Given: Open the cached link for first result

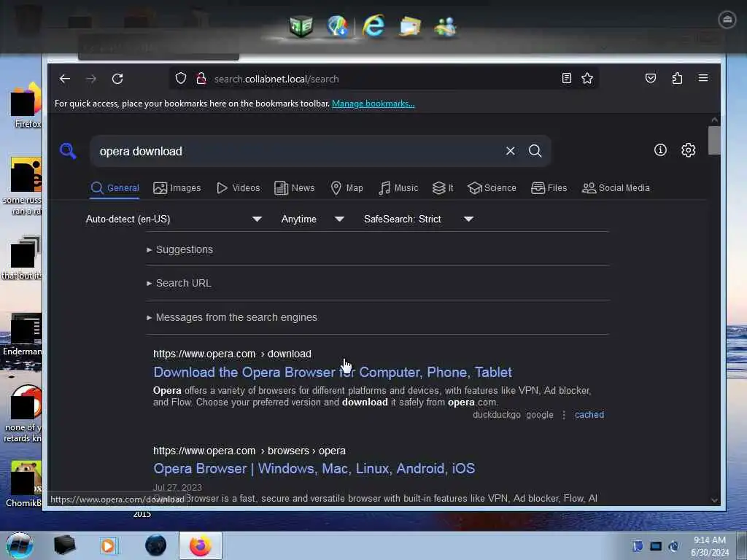Looking at the screenshot, I should (589, 415).
